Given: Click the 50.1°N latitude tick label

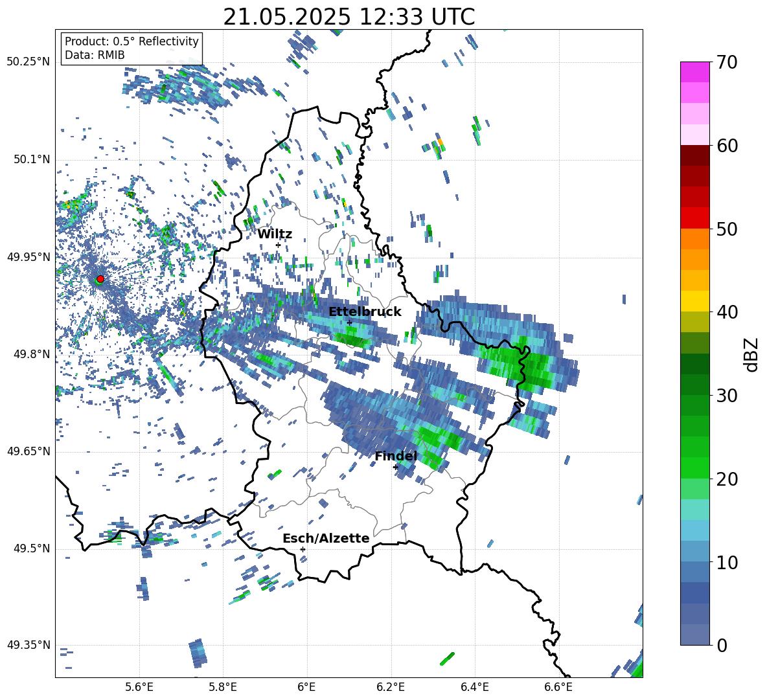Looking at the screenshot, I should click(x=31, y=160).
